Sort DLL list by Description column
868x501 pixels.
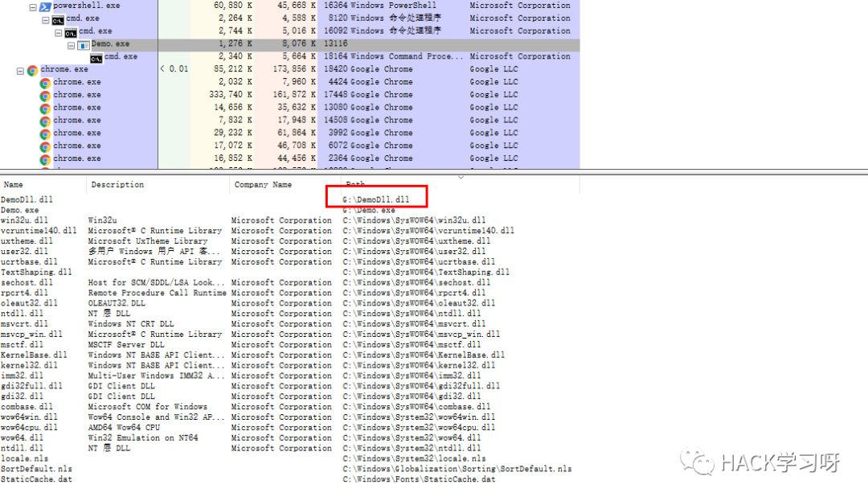[x=158, y=185]
